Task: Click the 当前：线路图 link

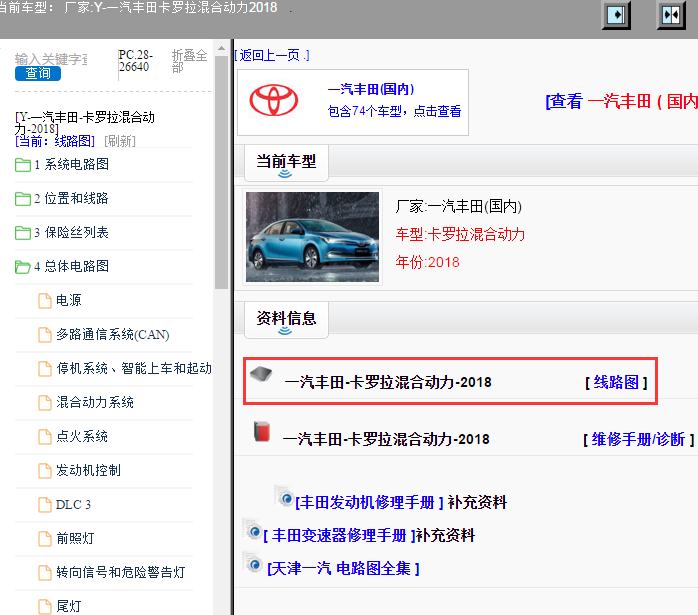Action: pos(55,141)
